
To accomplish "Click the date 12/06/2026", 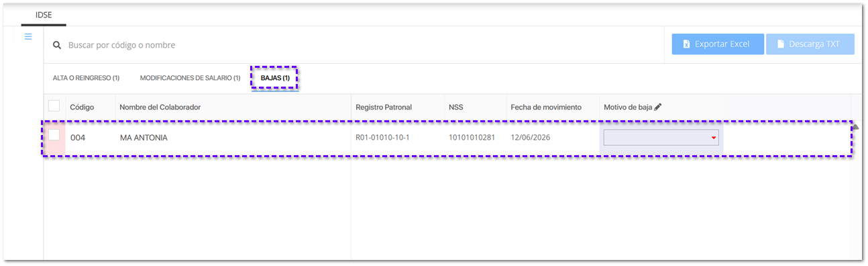I will pos(530,138).
